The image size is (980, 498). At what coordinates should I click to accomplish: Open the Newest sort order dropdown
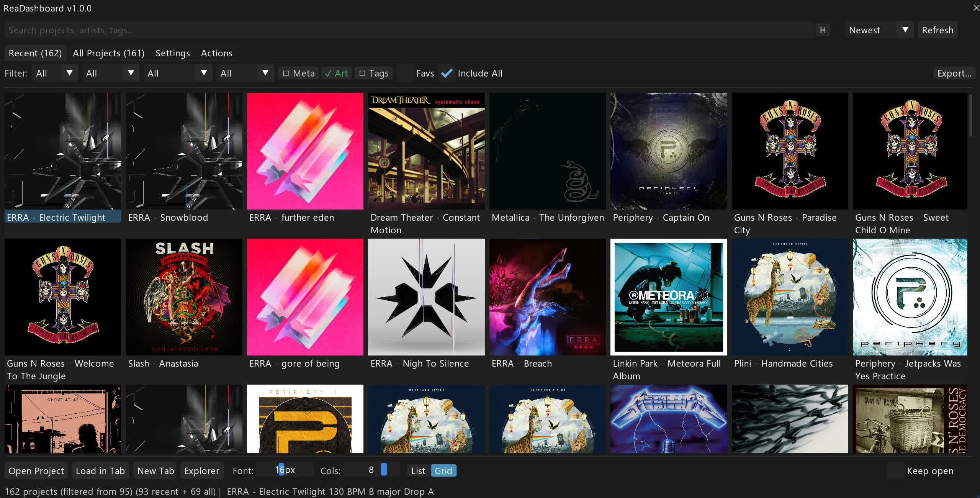[879, 30]
